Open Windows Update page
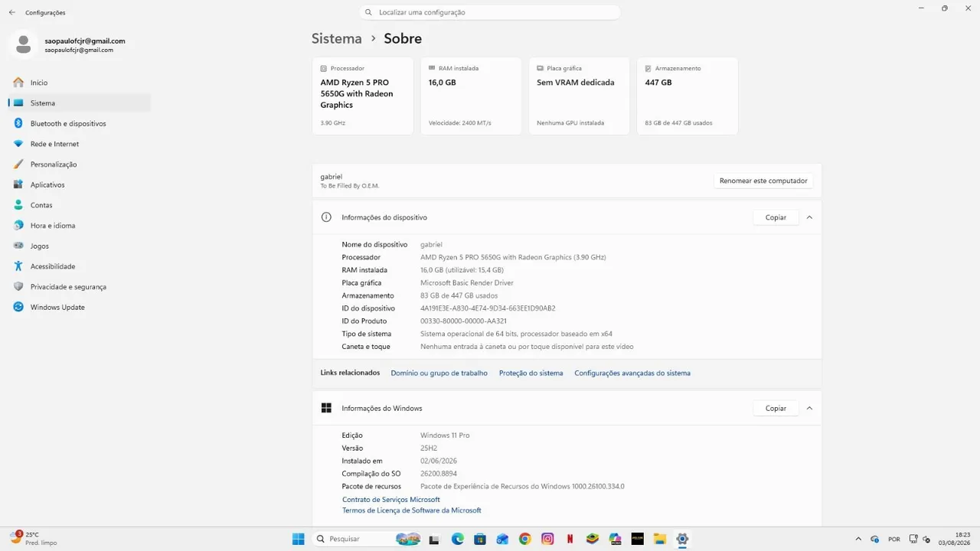Image resolution: width=980 pixels, height=551 pixels. click(80, 307)
